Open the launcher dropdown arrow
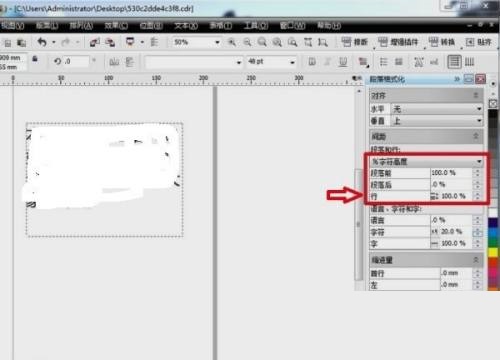 click(x=142, y=42)
